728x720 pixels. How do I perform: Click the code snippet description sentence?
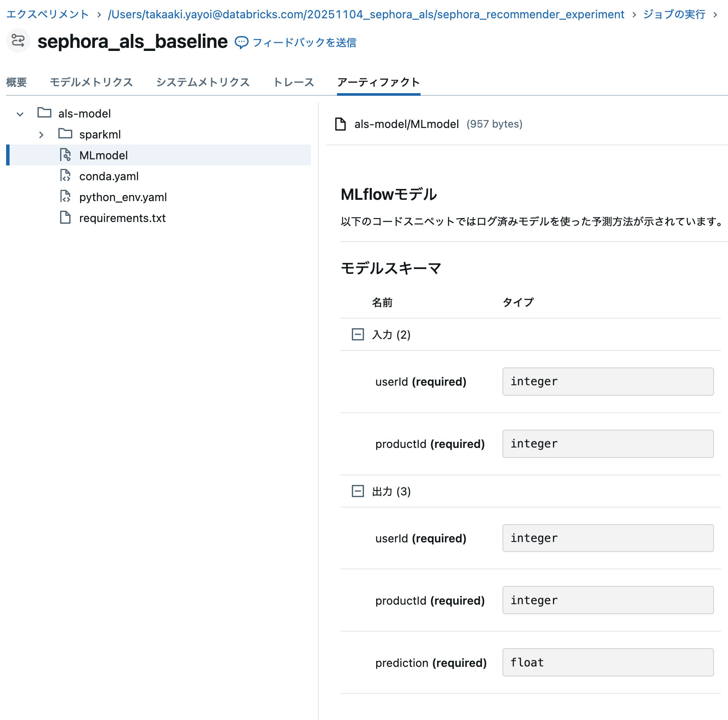click(x=533, y=222)
